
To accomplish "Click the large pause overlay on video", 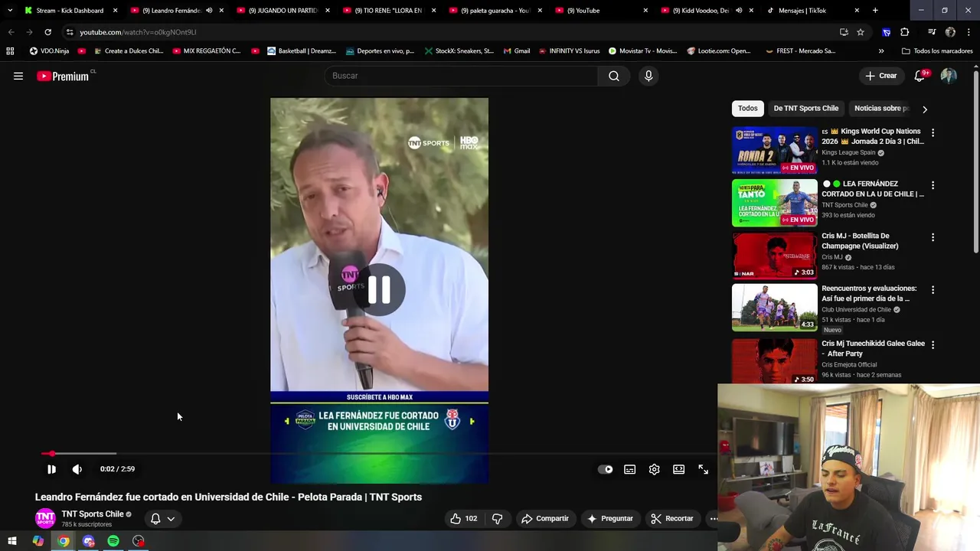I will [x=379, y=290].
